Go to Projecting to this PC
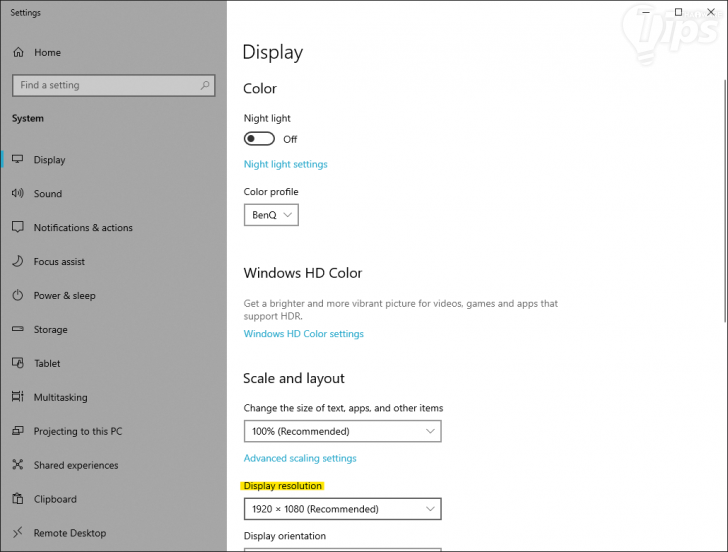This screenshot has height=552, width=728. click(x=77, y=432)
